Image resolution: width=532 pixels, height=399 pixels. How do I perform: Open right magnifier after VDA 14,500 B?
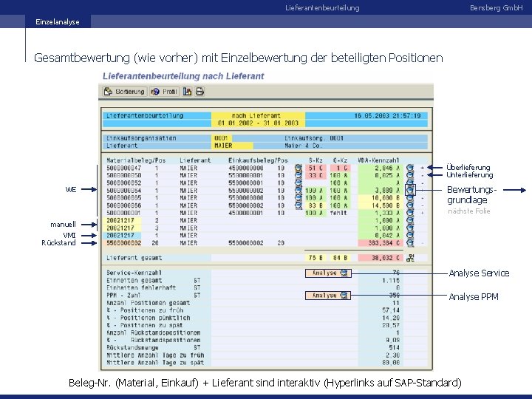point(410,205)
